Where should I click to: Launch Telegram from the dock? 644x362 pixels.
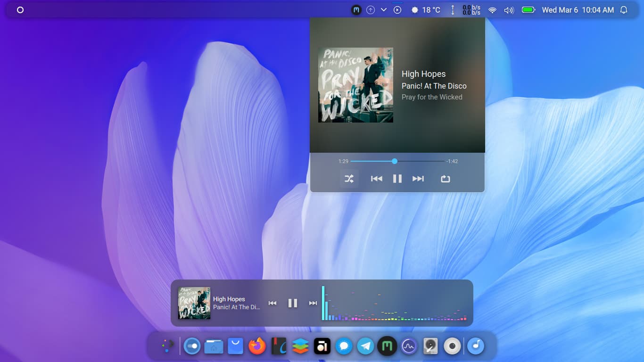point(365,346)
